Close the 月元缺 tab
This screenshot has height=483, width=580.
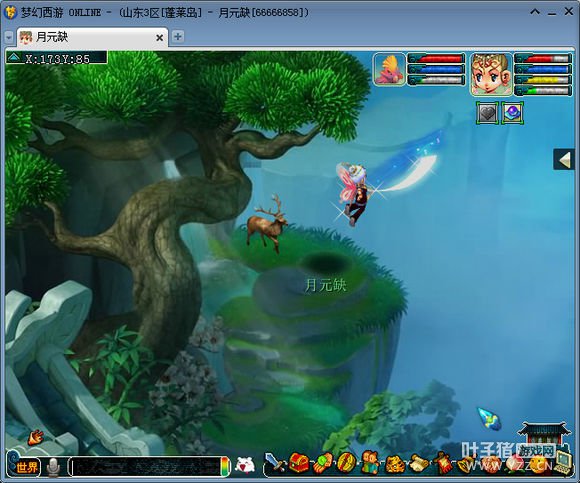[x=159, y=38]
